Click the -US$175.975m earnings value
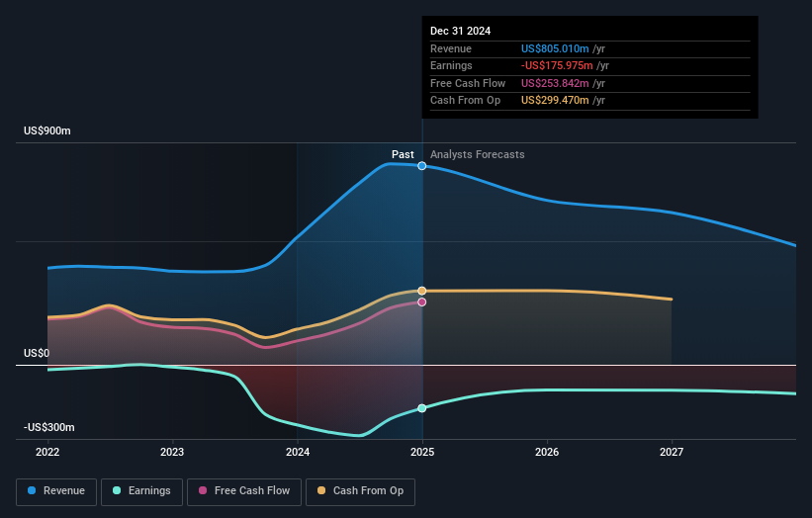The image size is (812, 518). (x=557, y=65)
